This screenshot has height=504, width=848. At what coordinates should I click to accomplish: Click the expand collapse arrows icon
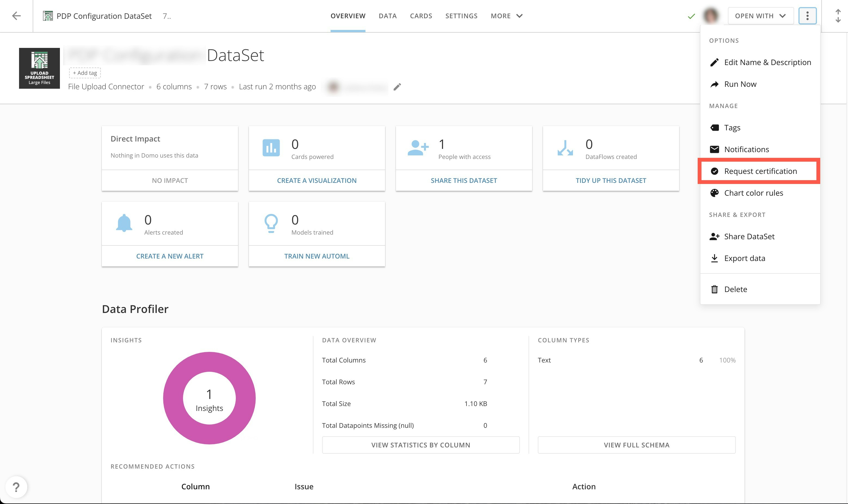[838, 16]
